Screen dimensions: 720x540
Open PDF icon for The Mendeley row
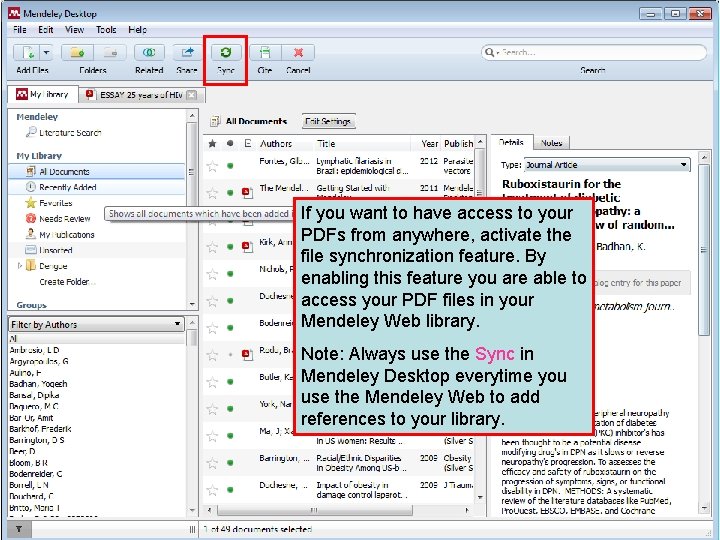pyautogui.click(x=248, y=193)
